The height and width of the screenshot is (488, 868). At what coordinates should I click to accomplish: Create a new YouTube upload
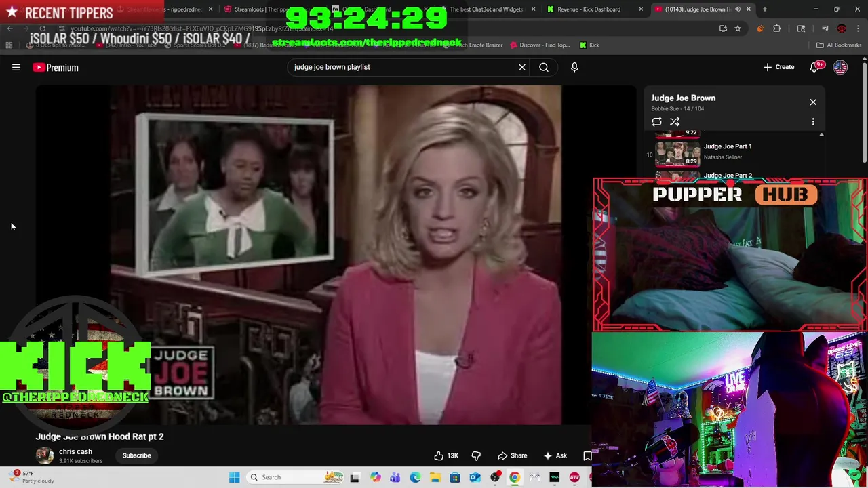pyautogui.click(x=778, y=67)
